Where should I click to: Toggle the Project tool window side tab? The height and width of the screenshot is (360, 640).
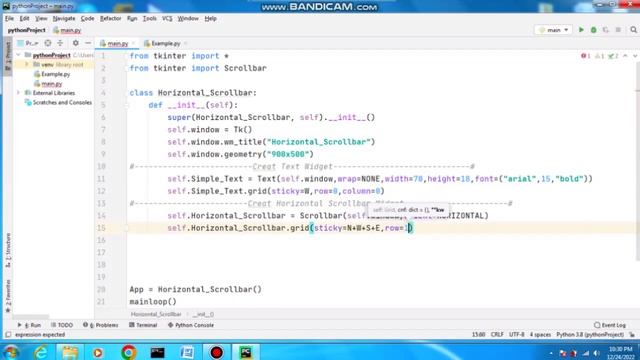pos(8,56)
